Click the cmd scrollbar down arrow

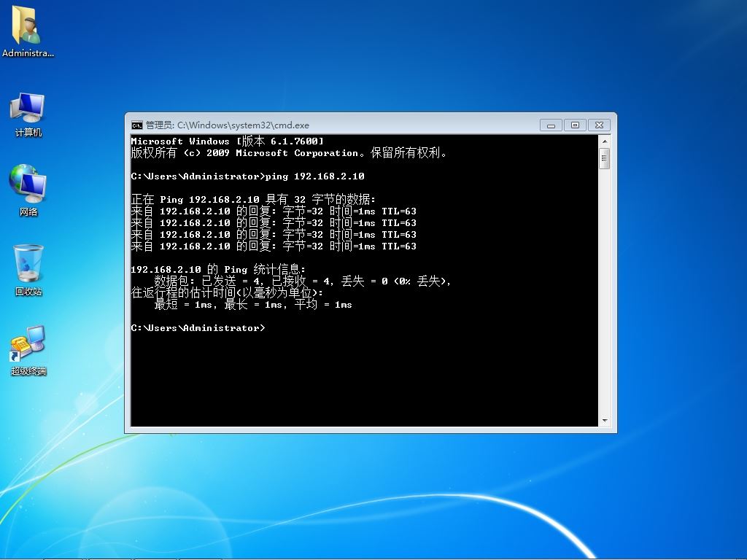(x=605, y=421)
